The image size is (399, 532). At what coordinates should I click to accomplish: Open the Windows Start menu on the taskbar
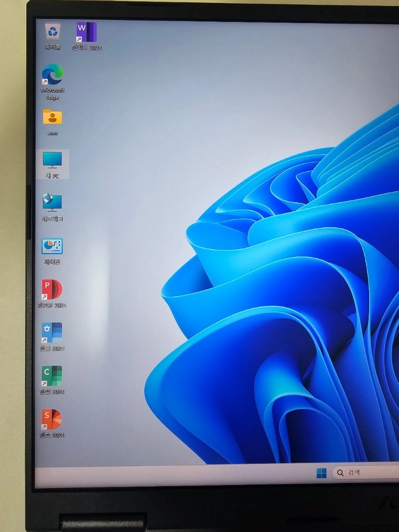pyautogui.click(x=321, y=473)
